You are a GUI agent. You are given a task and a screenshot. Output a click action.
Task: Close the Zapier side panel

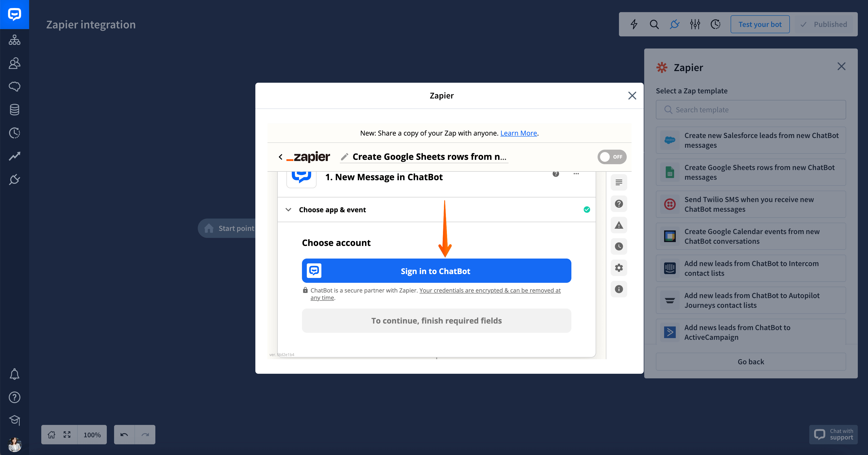(841, 66)
